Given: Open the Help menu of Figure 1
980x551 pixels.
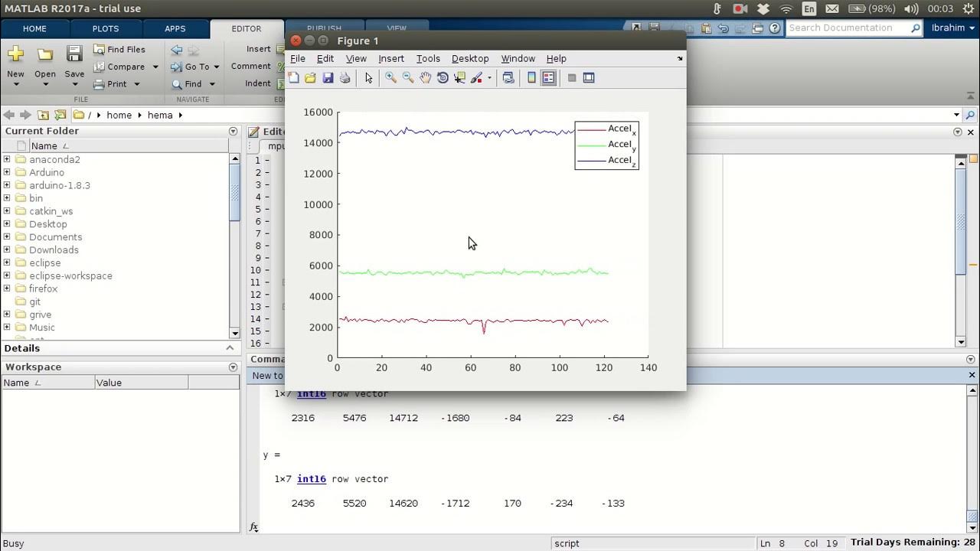Looking at the screenshot, I should pos(557,58).
